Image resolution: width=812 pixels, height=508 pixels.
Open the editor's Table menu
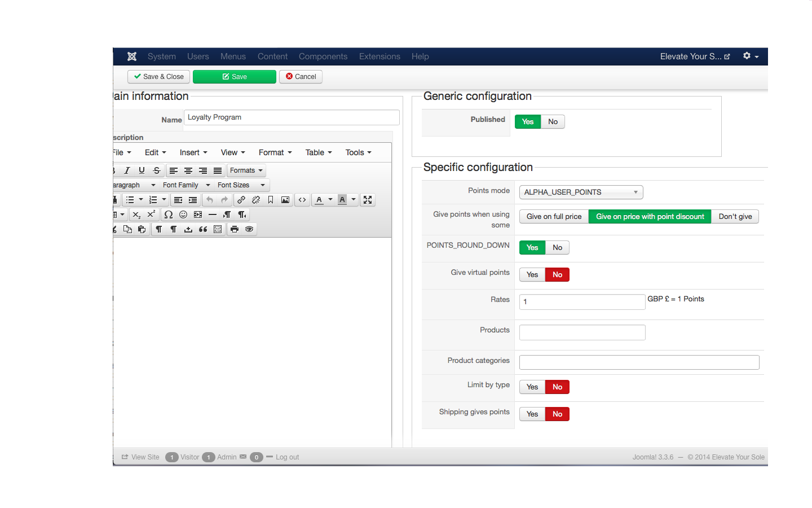(319, 152)
